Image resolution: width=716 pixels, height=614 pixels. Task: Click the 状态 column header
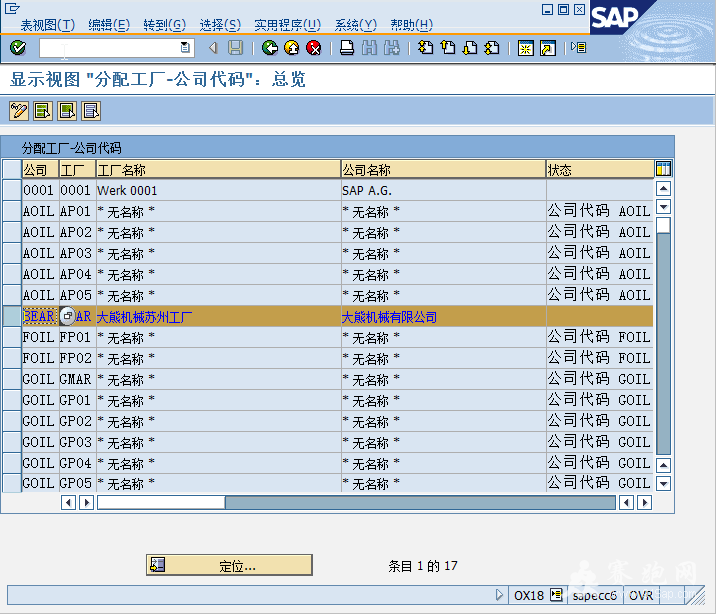pos(600,169)
